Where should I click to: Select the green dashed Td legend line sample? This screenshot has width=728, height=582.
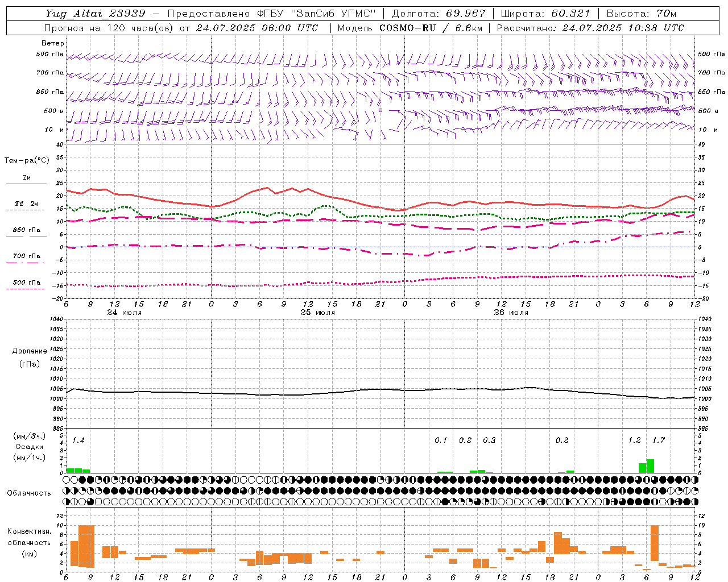coord(26,210)
